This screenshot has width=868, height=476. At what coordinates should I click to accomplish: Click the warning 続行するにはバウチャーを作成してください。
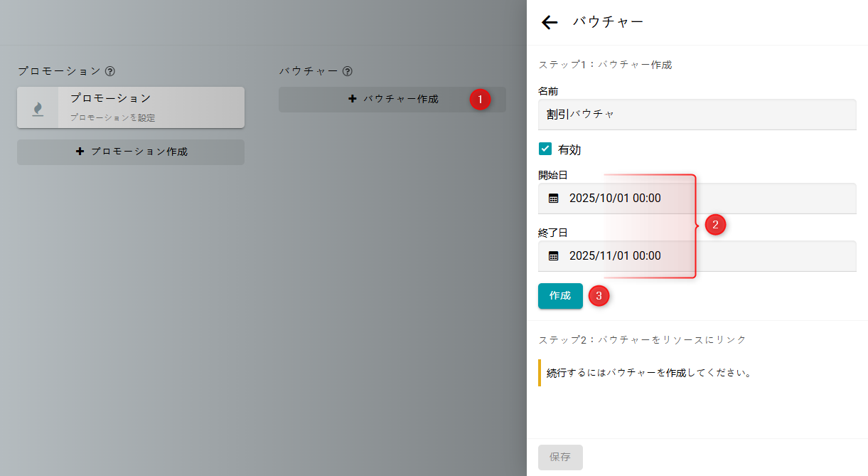click(649, 373)
